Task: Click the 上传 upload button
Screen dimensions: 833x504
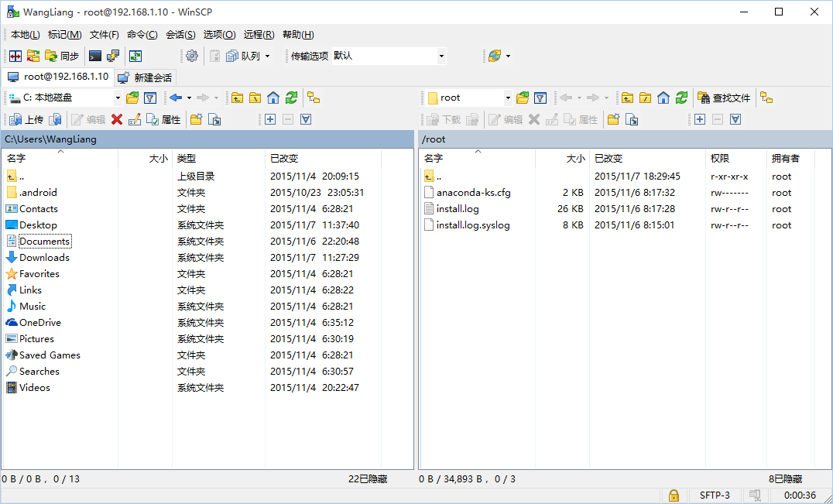Action: pyautogui.click(x=26, y=119)
